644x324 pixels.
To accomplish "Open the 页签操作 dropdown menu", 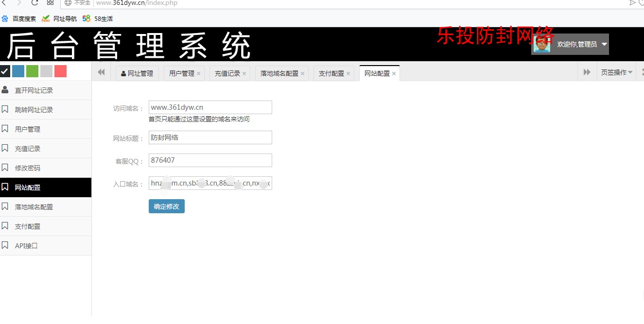I will [616, 72].
